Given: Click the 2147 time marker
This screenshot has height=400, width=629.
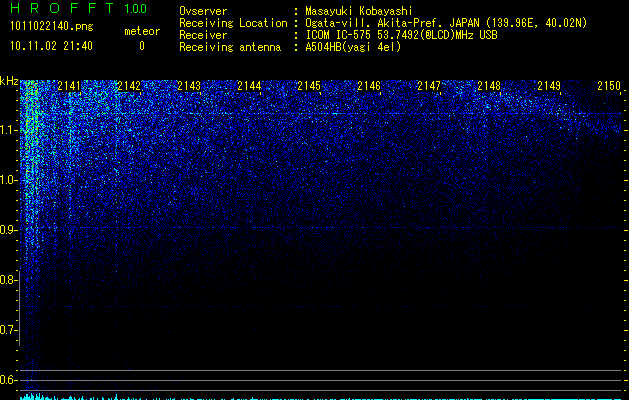Looking at the screenshot, I should click(x=429, y=86).
